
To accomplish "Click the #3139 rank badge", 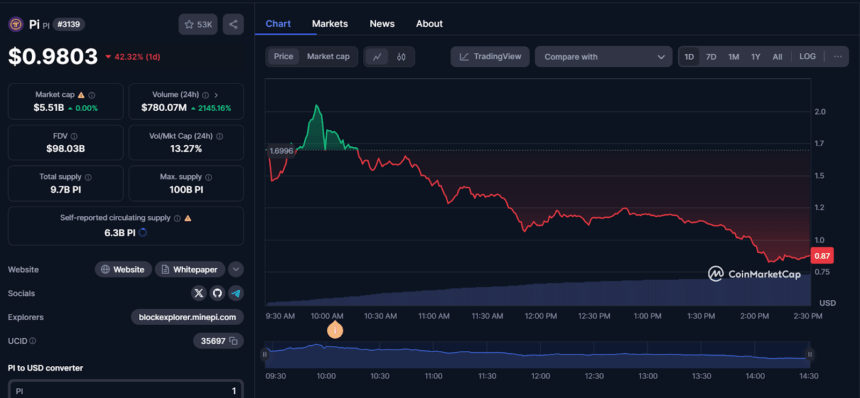I will pyautogui.click(x=69, y=24).
